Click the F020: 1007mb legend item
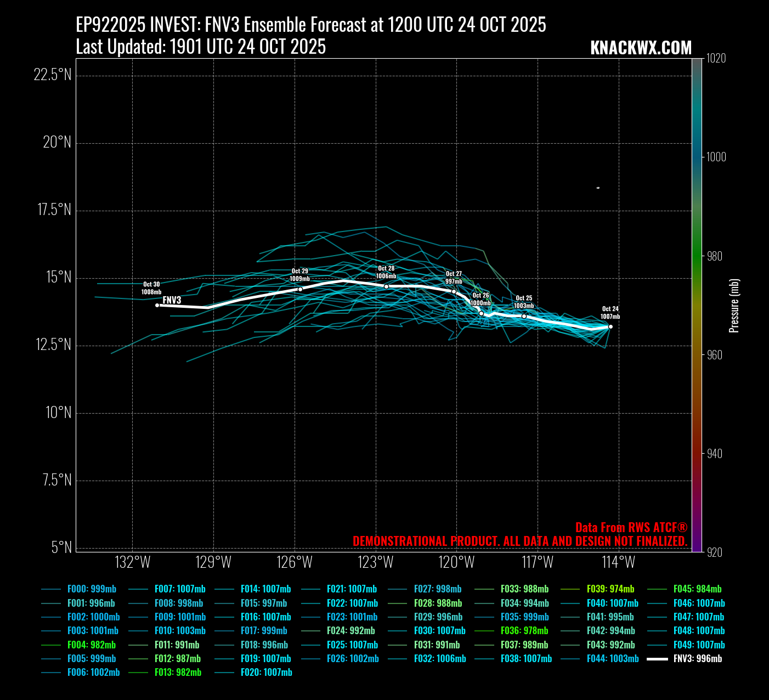769x700 pixels. pos(266,673)
